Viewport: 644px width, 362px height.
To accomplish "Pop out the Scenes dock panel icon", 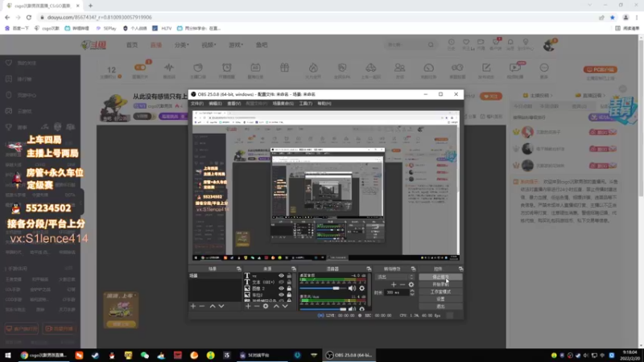I will (x=238, y=269).
